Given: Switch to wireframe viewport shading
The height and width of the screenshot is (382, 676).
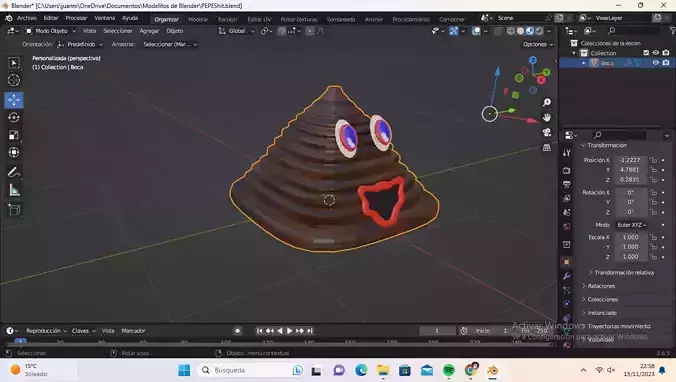Looking at the screenshot, I should tap(511, 31).
